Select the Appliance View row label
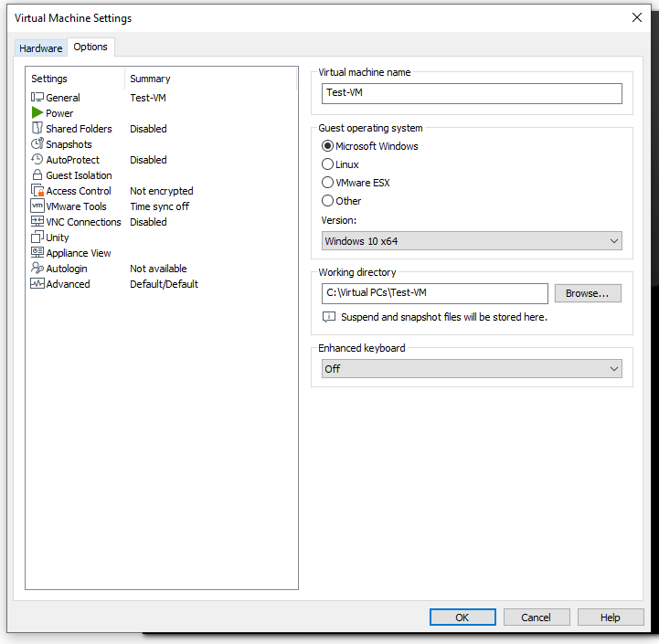659x644 pixels. click(x=79, y=253)
